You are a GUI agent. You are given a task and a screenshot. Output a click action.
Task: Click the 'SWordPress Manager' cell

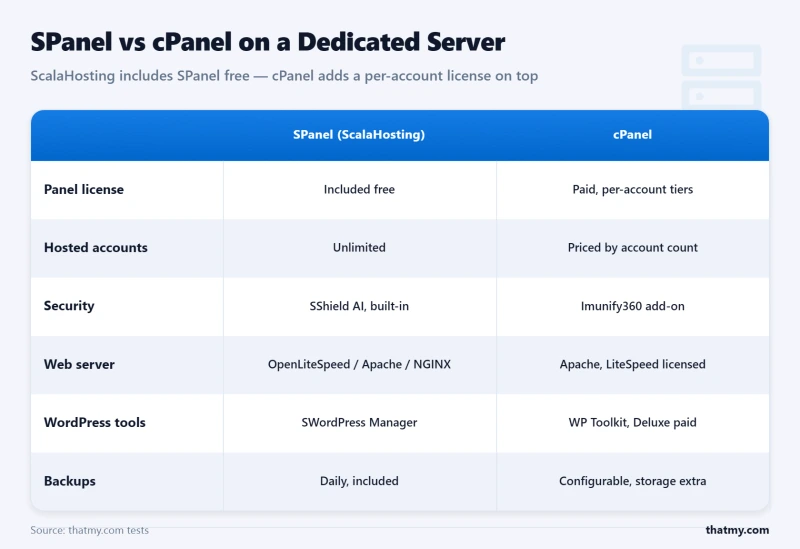coord(359,422)
